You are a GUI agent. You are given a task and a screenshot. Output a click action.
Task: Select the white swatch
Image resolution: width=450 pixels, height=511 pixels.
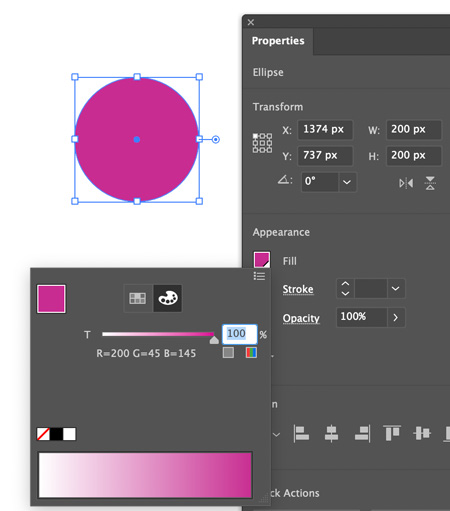69,434
